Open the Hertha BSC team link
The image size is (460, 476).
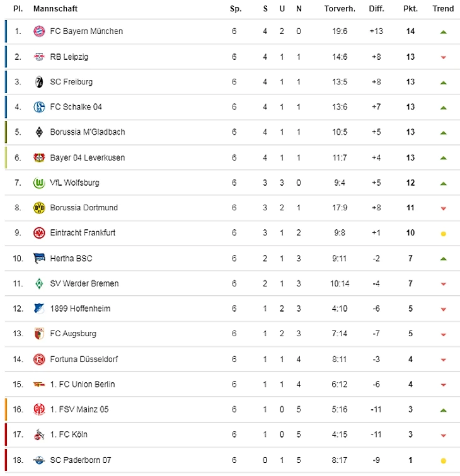pyautogui.click(x=71, y=258)
